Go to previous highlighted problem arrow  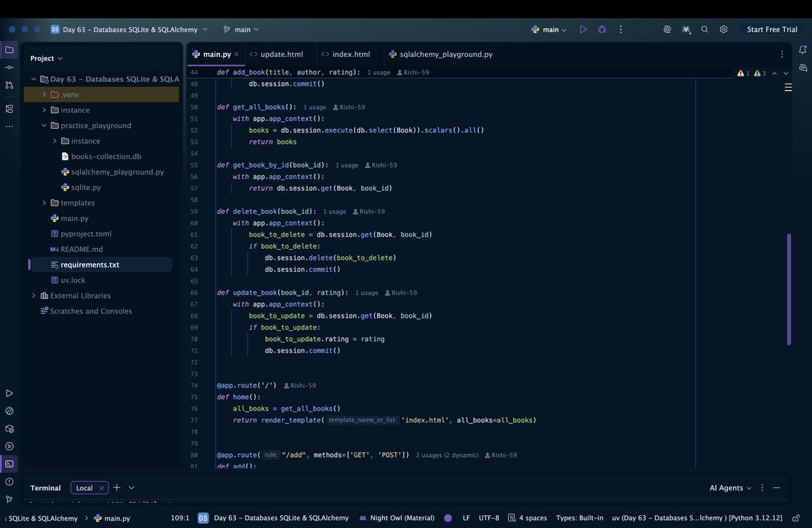click(x=775, y=73)
